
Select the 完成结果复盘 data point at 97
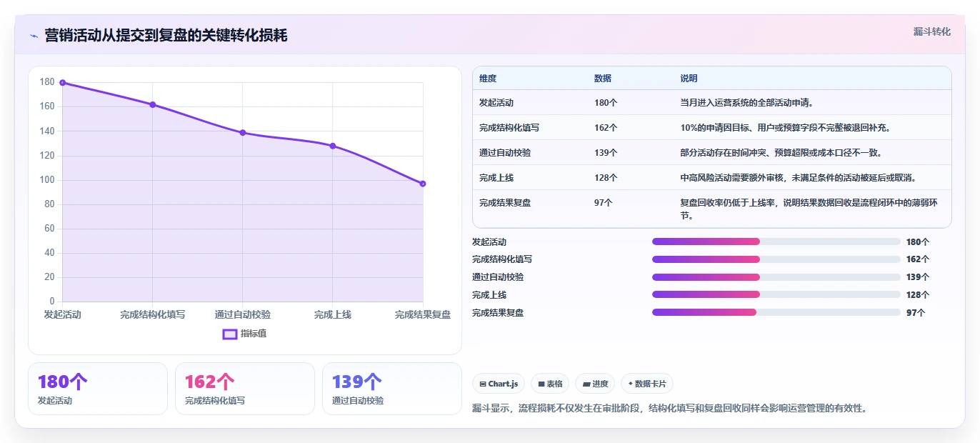click(x=423, y=184)
